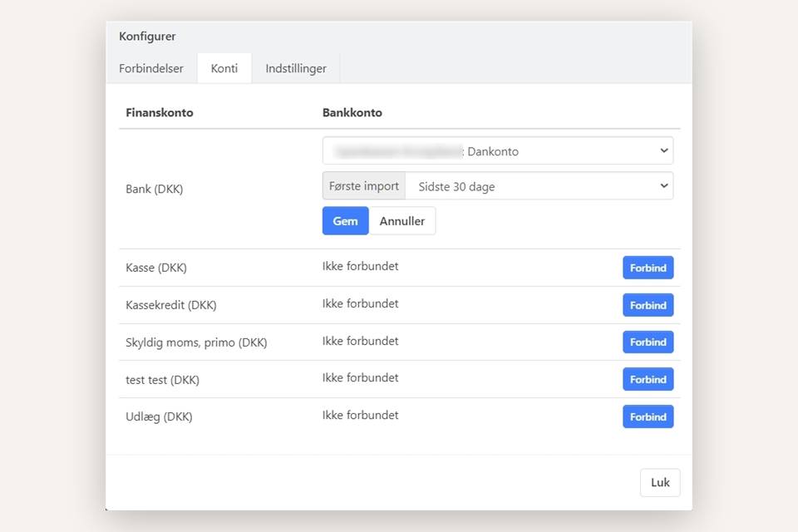Click Forbind for Kasse (DKK)
Viewport: 798px width, 532px height.
pyautogui.click(x=648, y=268)
